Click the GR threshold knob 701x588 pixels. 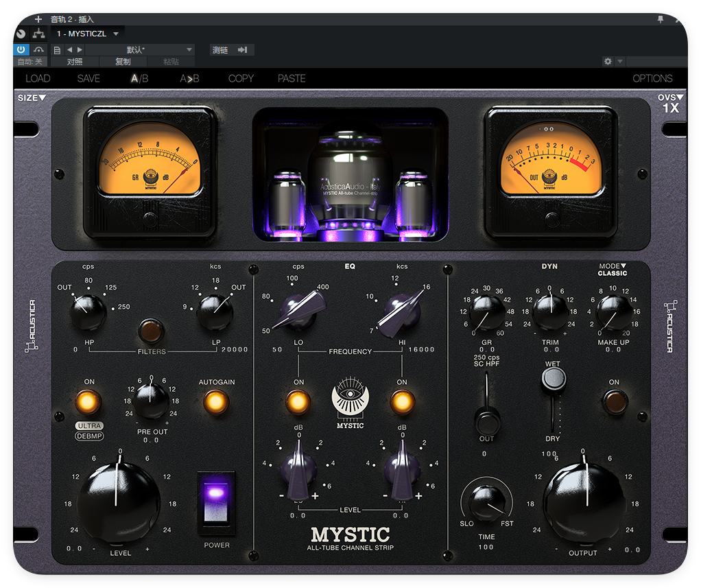[486, 313]
